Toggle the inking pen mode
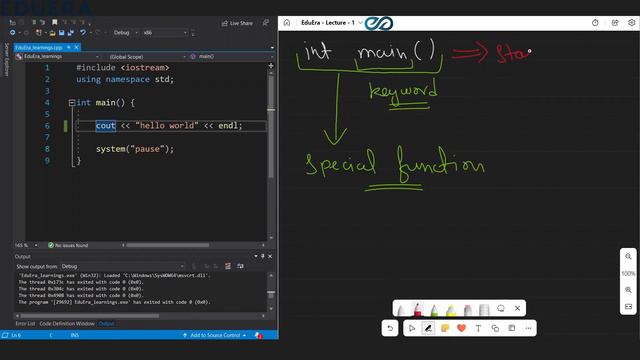Viewport: 640px width, 360px height. click(x=428, y=328)
